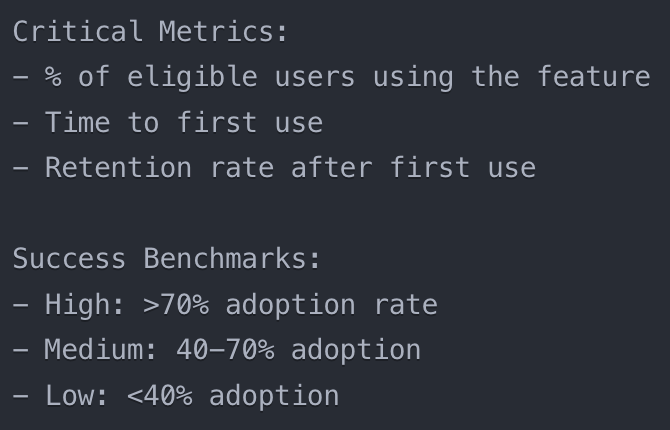The width and height of the screenshot is (670, 430).
Task: Place cursor on '% of eligible users' text
Action: pos(198,77)
